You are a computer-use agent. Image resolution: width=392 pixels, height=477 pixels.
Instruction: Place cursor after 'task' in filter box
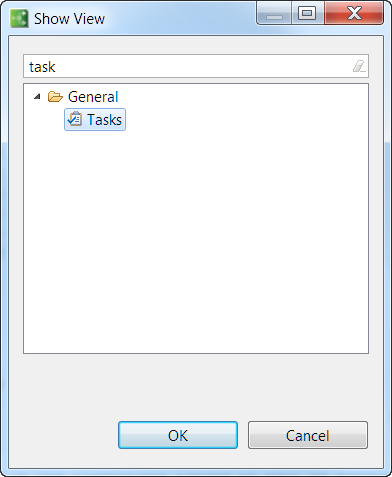click(x=57, y=66)
